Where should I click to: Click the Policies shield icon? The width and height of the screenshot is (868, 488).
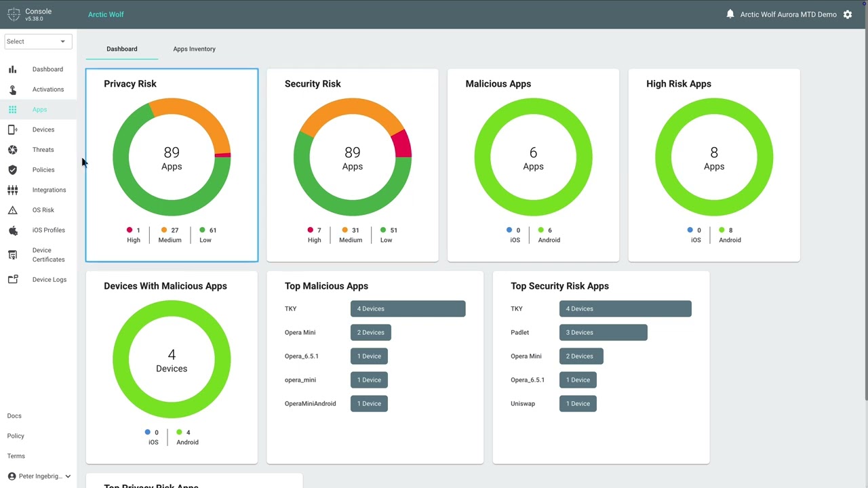(x=13, y=169)
